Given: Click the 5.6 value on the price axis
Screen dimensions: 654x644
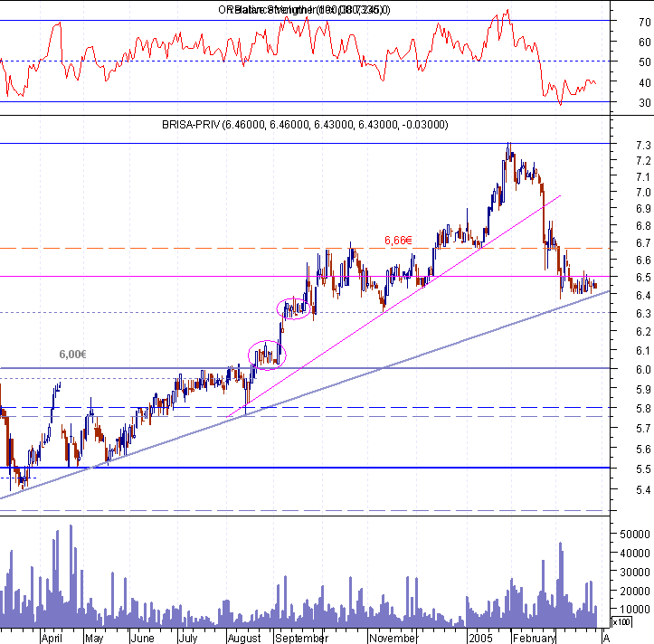Looking at the screenshot, I should (x=643, y=450).
